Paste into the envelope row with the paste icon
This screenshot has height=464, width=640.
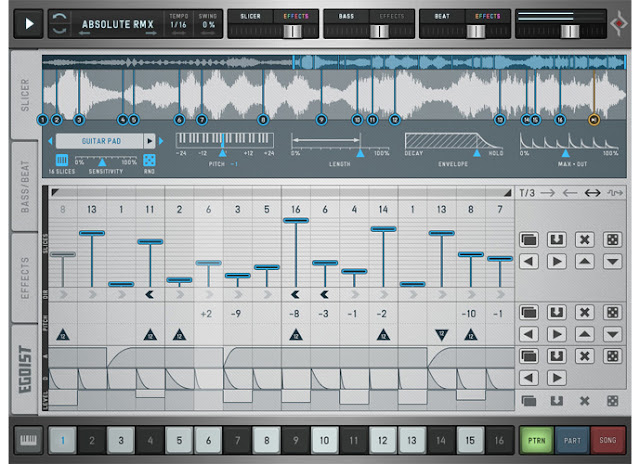556,356
